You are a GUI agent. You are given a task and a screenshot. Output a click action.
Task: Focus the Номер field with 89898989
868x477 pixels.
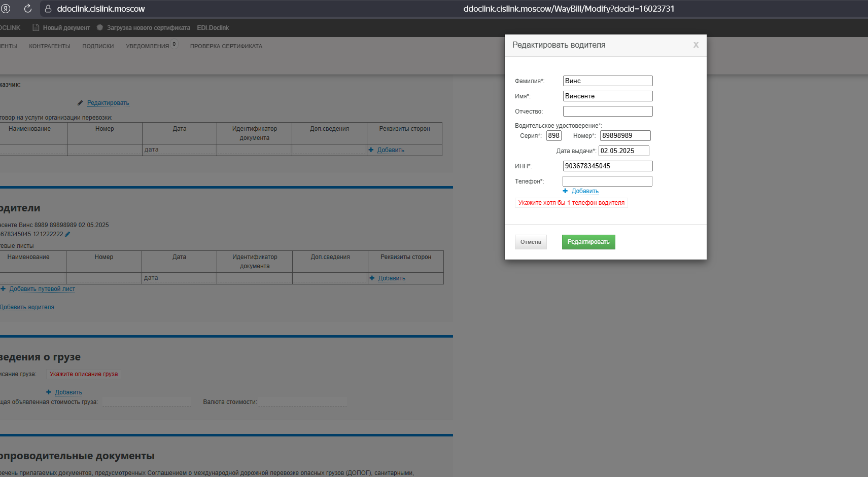[x=625, y=135]
